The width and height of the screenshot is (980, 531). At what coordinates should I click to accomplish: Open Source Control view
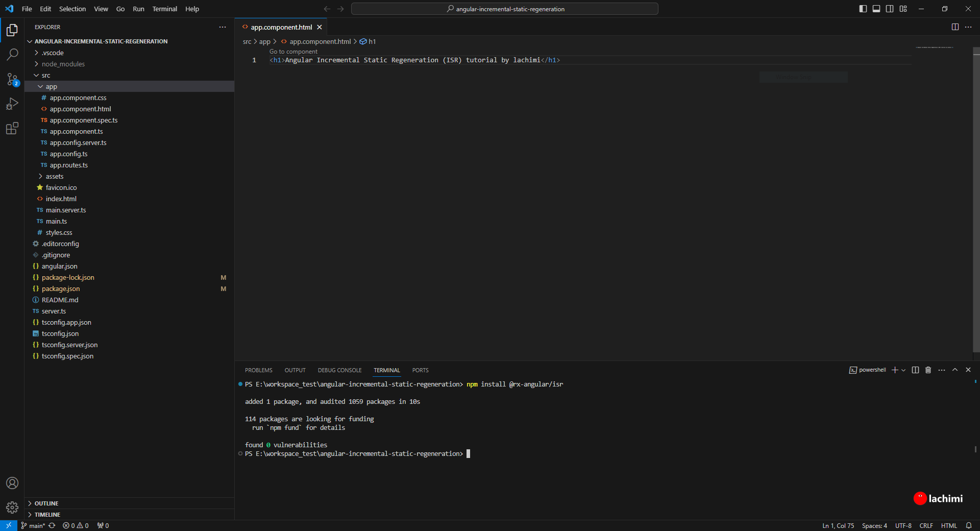point(12,79)
